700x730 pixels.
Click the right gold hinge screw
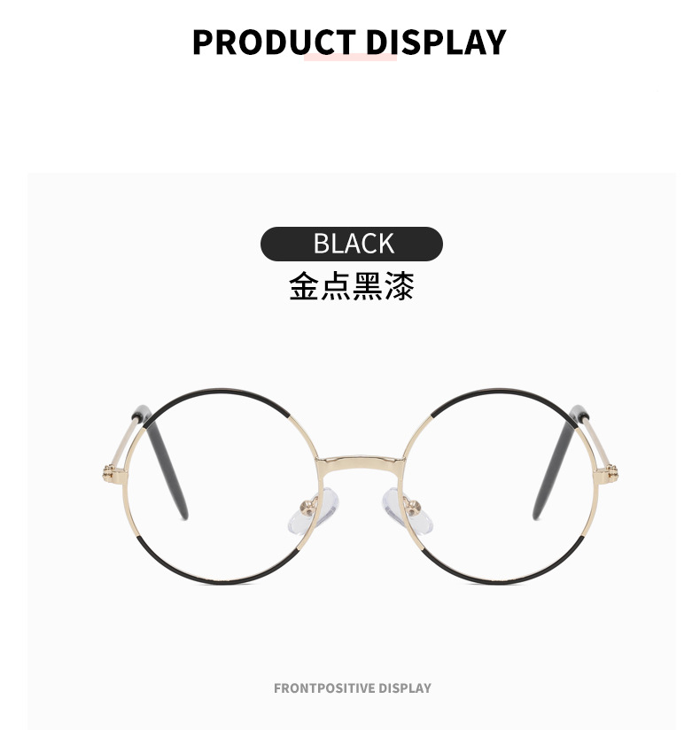point(611,474)
